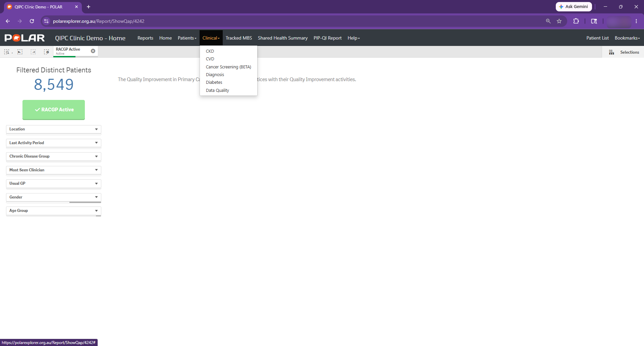The height and width of the screenshot is (346, 644).
Task: Click the RACGP Active selection chip
Action: [72, 51]
